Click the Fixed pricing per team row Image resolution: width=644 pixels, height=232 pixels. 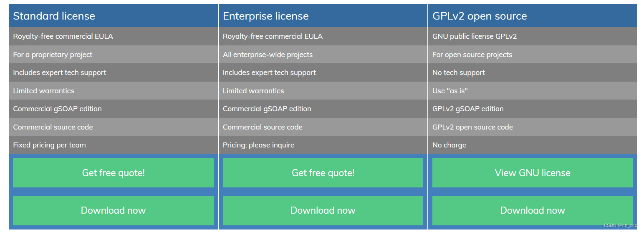pyautogui.click(x=113, y=145)
